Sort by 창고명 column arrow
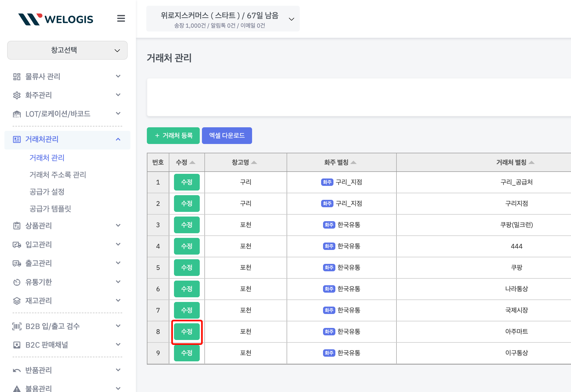This screenshot has width=571, height=392. tap(254, 163)
